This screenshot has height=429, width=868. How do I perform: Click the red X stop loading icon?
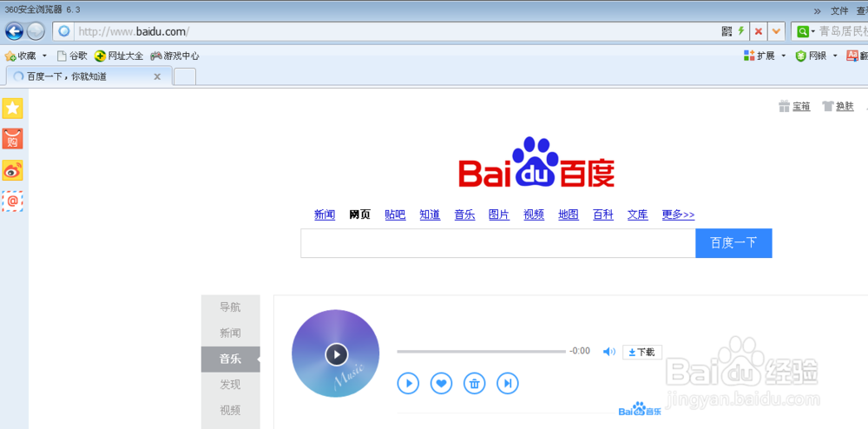(x=759, y=31)
